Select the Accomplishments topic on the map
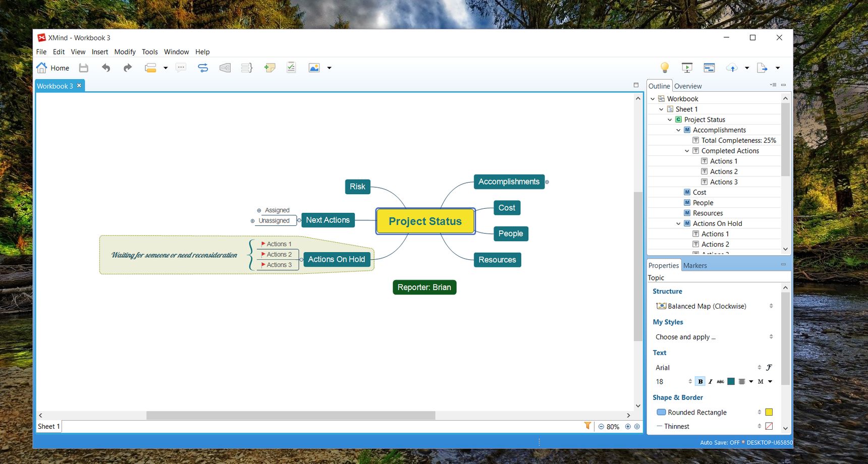Screen dimensions: 868x464 pyautogui.click(x=509, y=182)
